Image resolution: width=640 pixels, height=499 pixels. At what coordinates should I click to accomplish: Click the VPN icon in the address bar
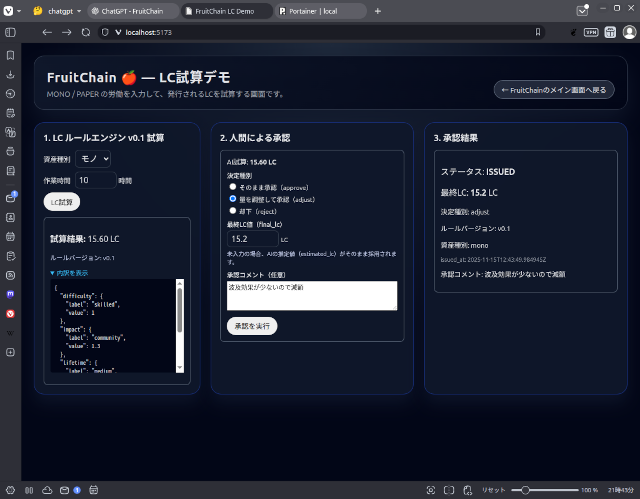591,32
